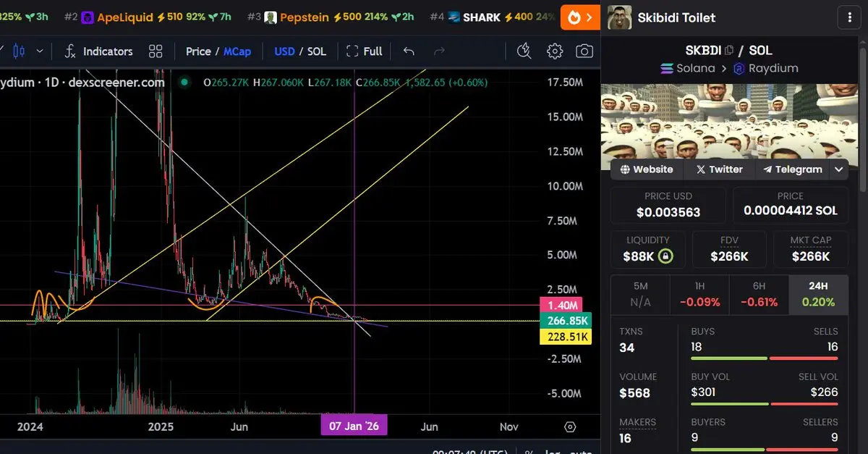Viewport: 868px width, 454px height.
Task: Switch chart to MCap mode
Action: (x=237, y=51)
